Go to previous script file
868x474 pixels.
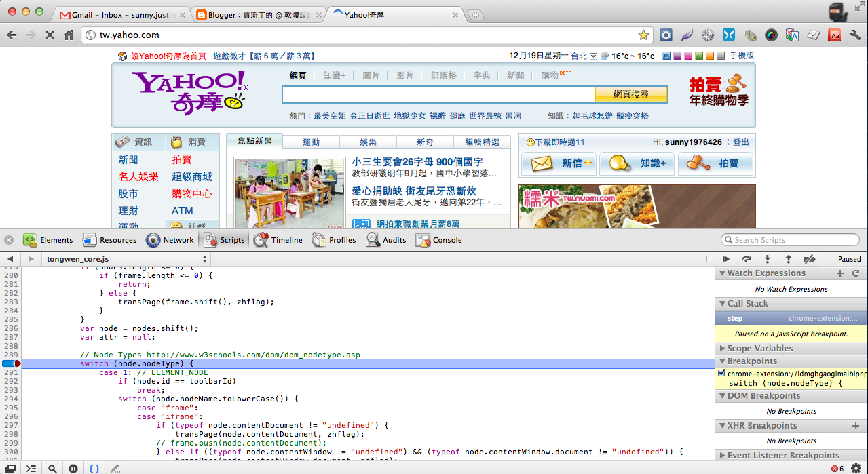10,259
